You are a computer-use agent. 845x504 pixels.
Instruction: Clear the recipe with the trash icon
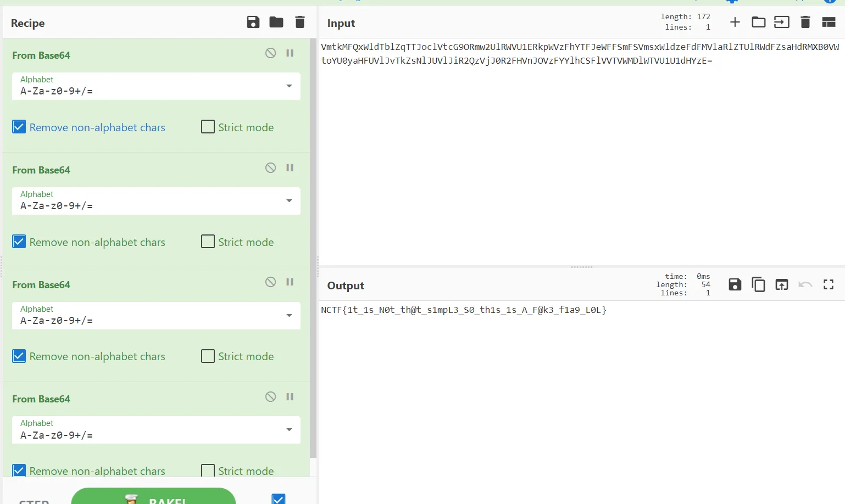click(x=300, y=23)
